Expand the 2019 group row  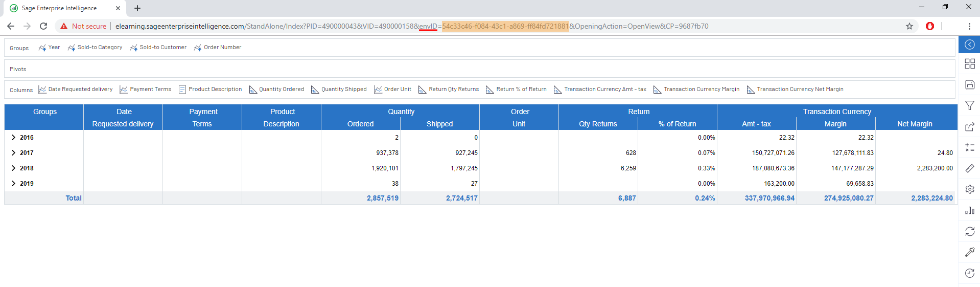click(x=13, y=184)
